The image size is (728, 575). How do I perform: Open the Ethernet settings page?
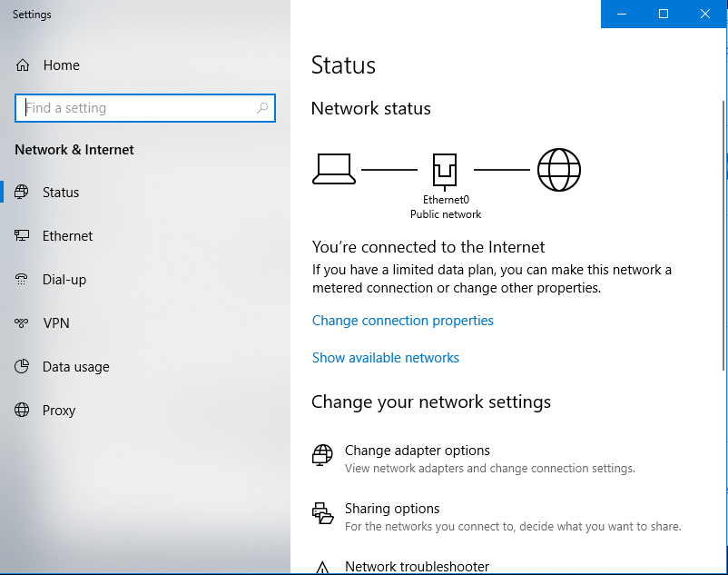[67, 236]
